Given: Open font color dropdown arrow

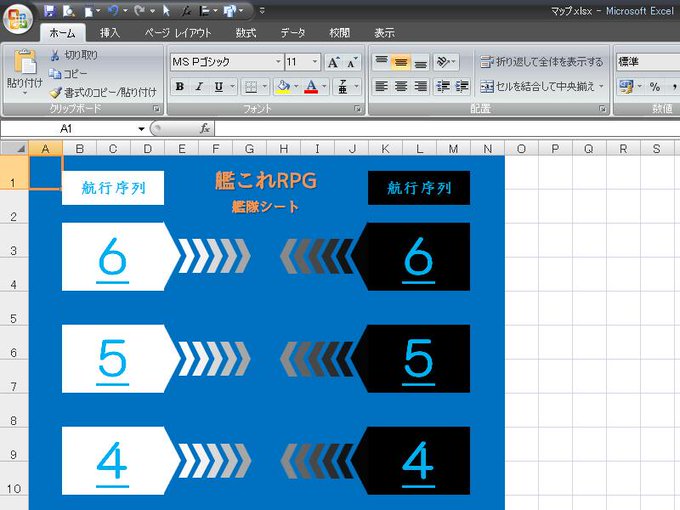Looking at the screenshot, I should coord(324,87).
